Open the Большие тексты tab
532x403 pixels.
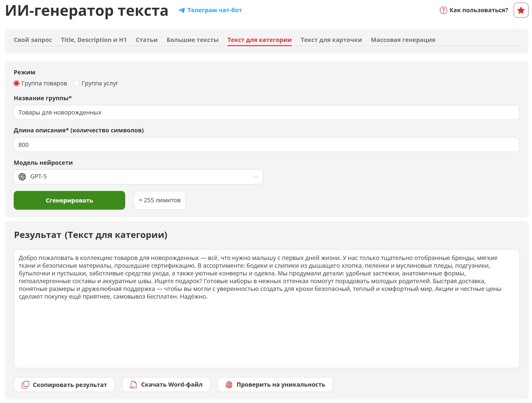192,40
